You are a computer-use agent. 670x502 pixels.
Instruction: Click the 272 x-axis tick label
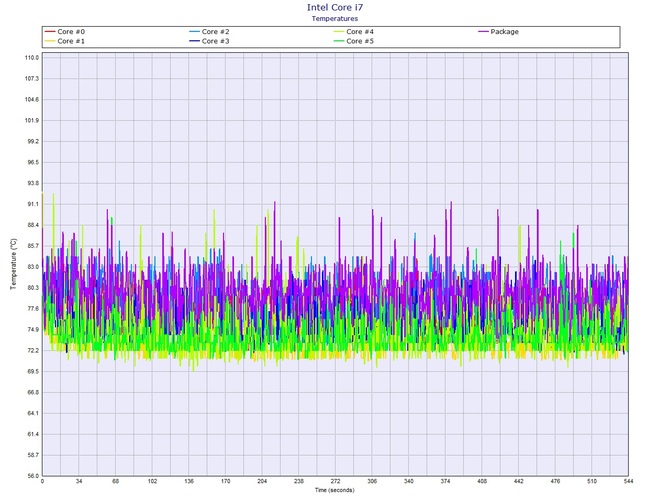(x=335, y=481)
